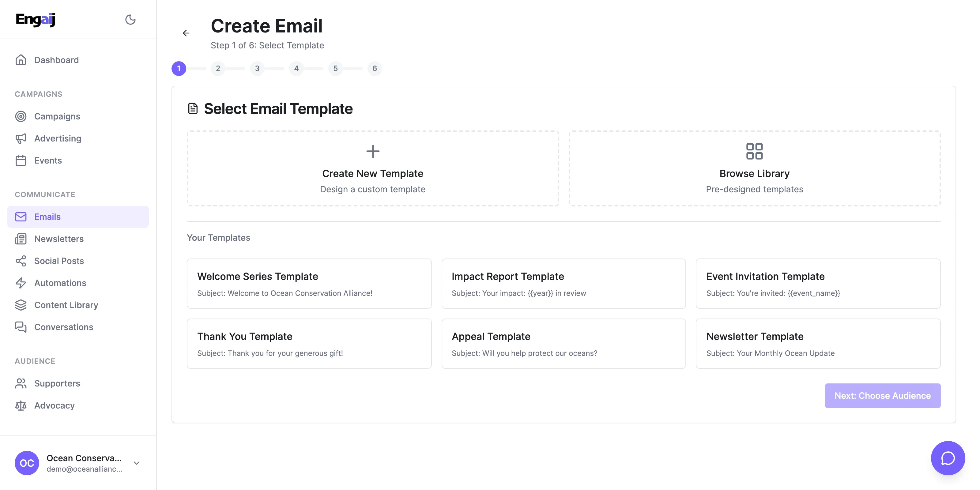Screen dimensions: 980x490
Task: Click the Dashboard home icon
Action: tap(21, 60)
